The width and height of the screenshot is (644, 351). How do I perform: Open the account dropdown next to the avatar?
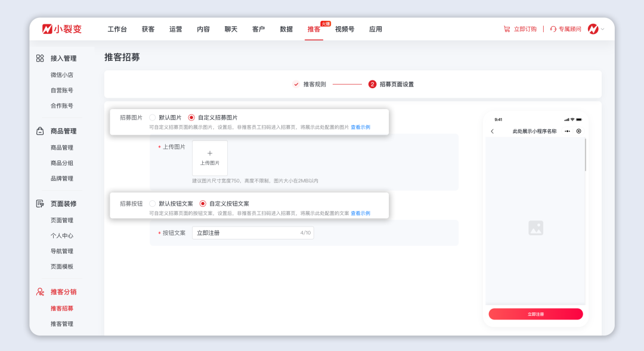tap(602, 29)
